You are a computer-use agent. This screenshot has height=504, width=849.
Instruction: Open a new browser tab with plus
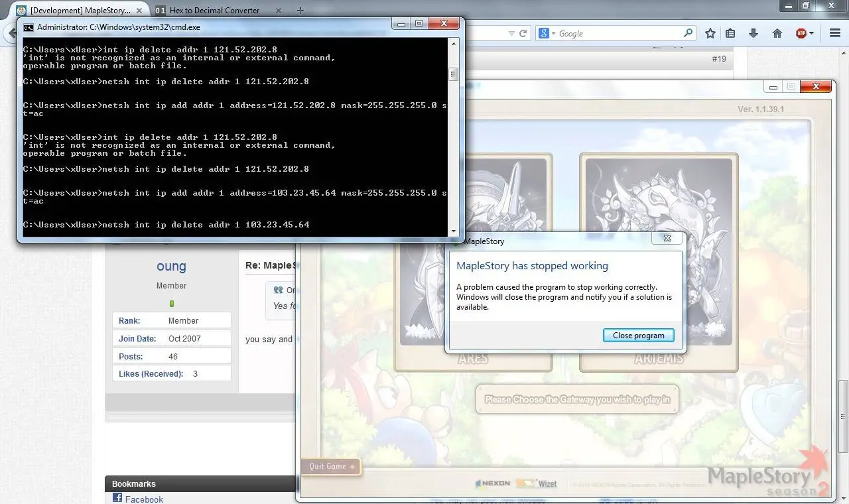300,11
